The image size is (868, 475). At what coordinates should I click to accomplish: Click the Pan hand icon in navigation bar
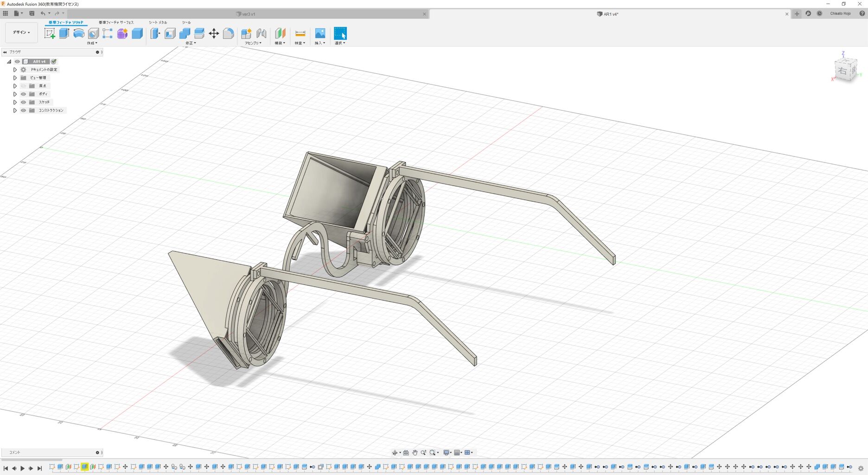click(415, 453)
